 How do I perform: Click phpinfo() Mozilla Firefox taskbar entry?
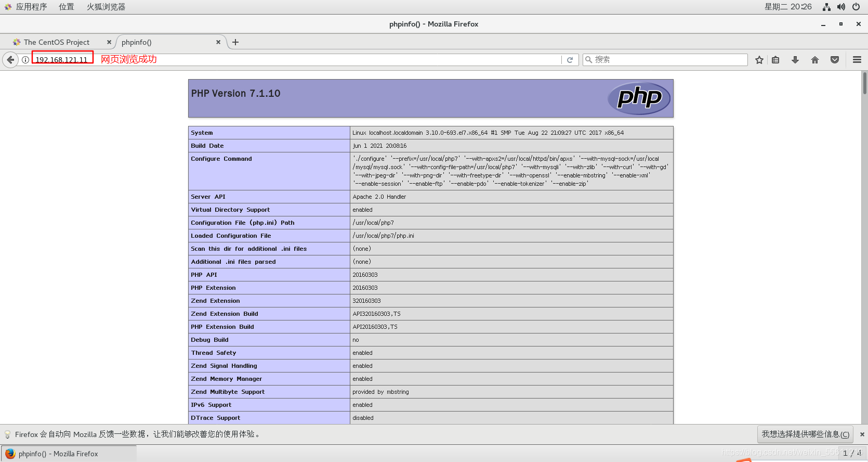tap(69, 454)
